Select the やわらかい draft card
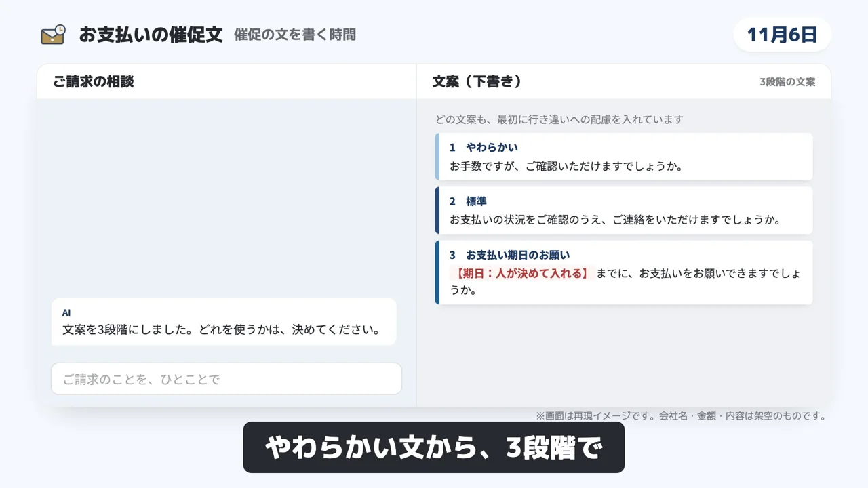 [624, 157]
